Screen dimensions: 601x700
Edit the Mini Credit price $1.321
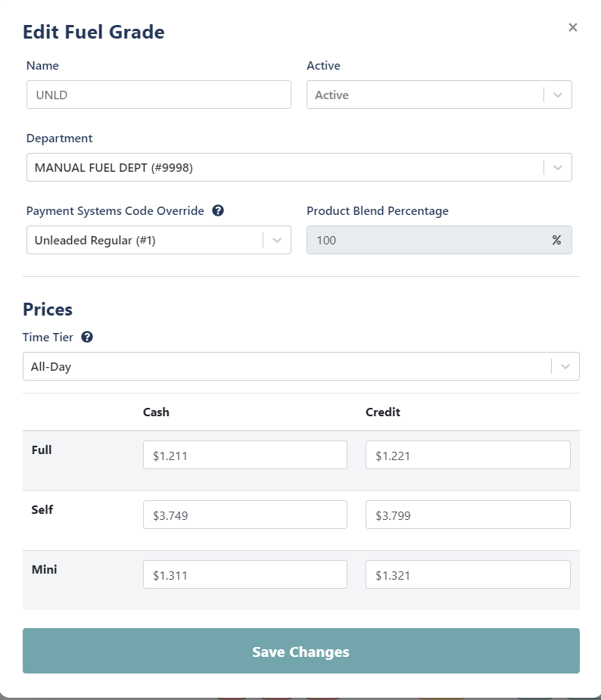coord(468,574)
